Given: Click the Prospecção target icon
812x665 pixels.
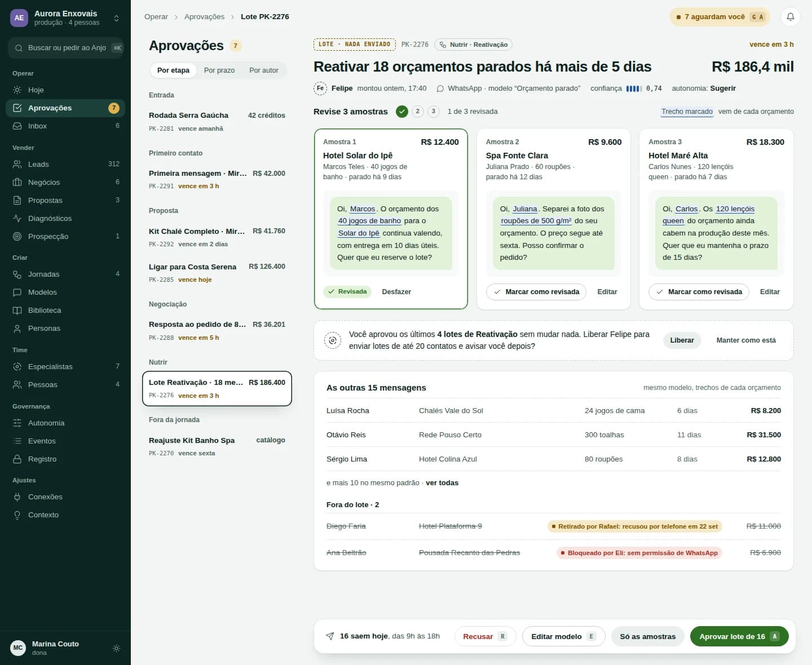Looking at the screenshot, I should click(x=17, y=236).
